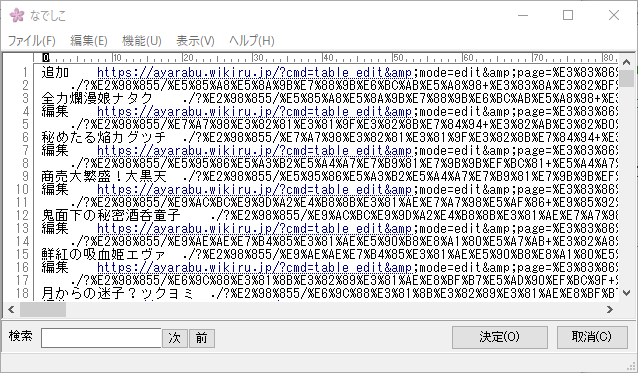638x373 pixels.
Task: Click 編集 text on line 16
Action: (x=55, y=268)
